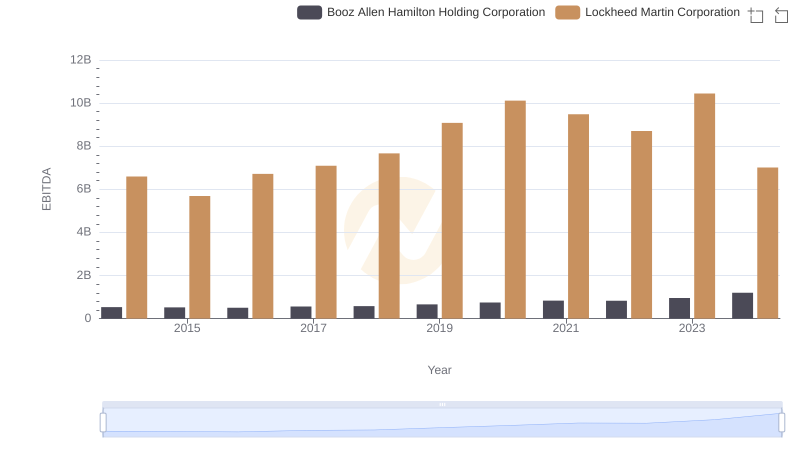Click the zoom slider top move handle
Screen dimensions: 800x461
pyautogui.click(x=442, y=404)
